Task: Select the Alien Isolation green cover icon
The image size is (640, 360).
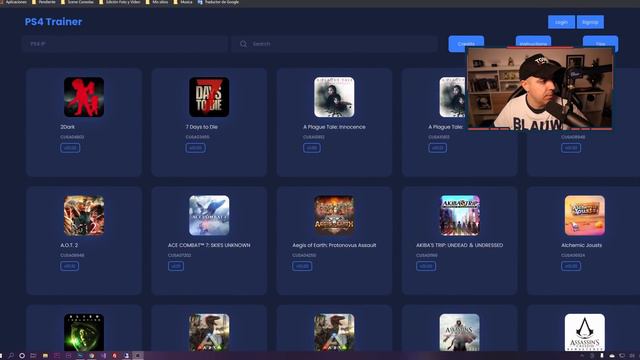Action: click(x=84, y=332)
